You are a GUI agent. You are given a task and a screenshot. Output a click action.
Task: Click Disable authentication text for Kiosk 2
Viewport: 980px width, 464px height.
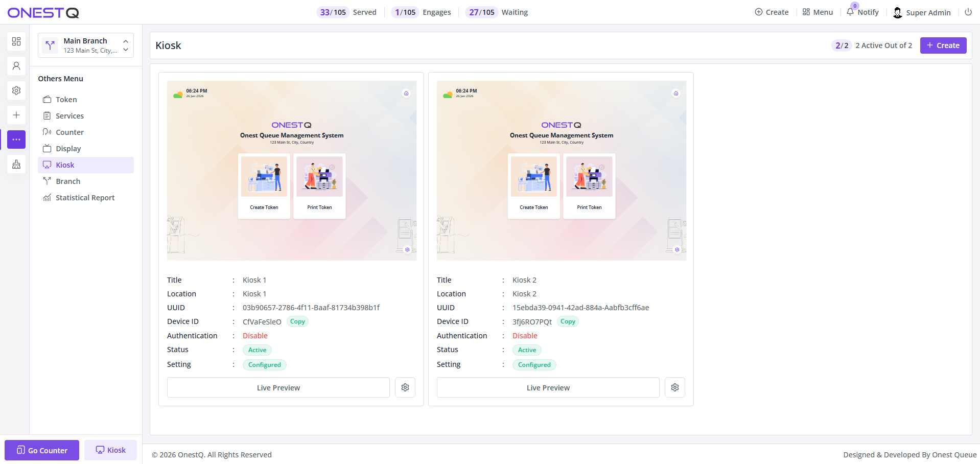525,336
